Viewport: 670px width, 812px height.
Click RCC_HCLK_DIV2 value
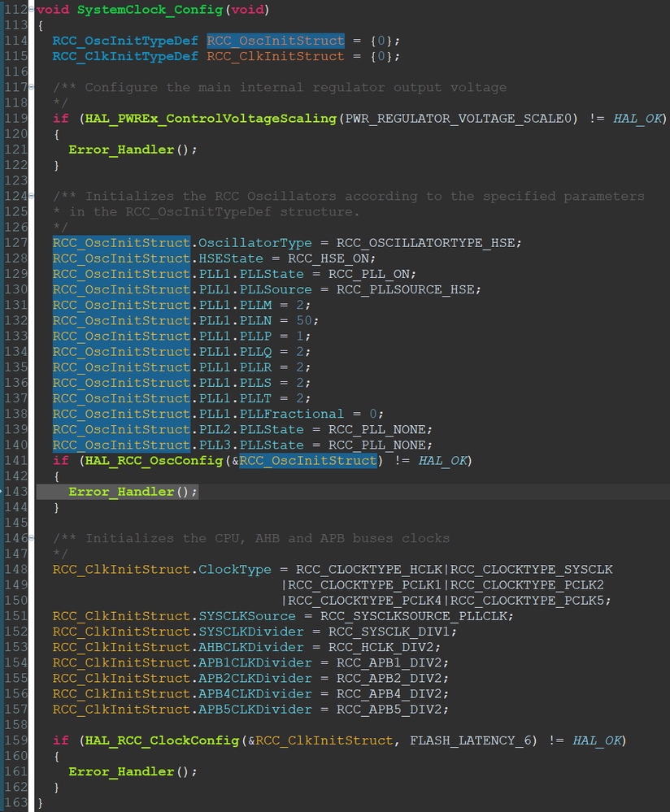pos(381,647)
